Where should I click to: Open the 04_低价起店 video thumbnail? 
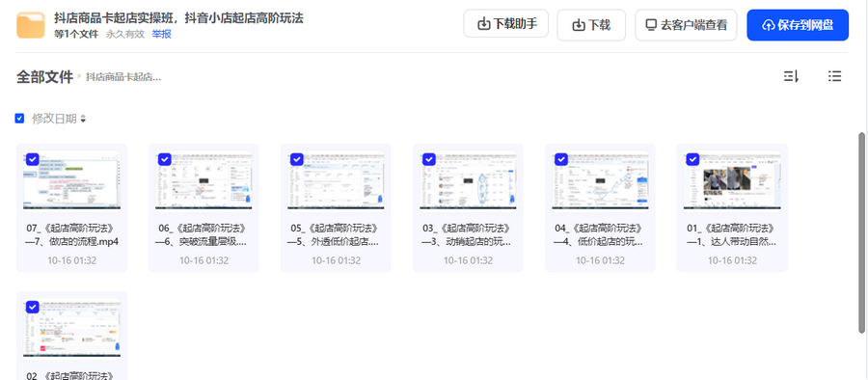point(600,180)
